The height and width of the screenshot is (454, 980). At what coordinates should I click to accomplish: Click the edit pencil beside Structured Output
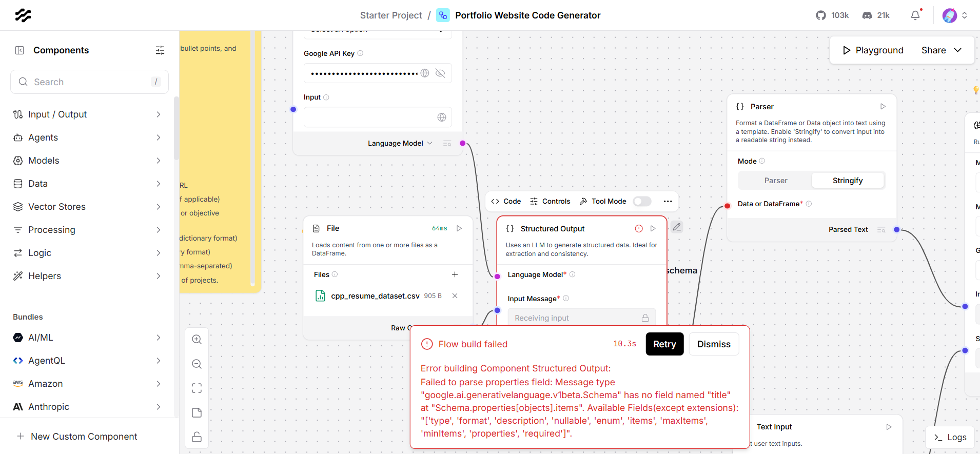pyautogui.click(x=677, y=227)
